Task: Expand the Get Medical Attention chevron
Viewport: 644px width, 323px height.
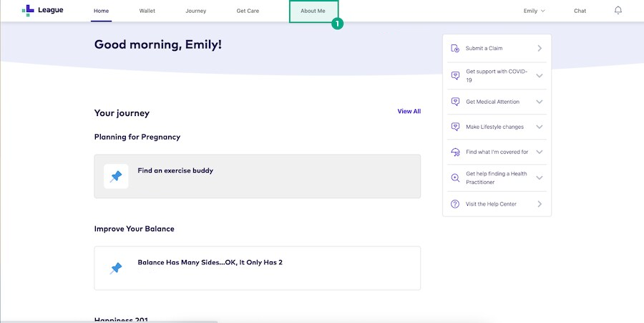Action: click(540, 102)
